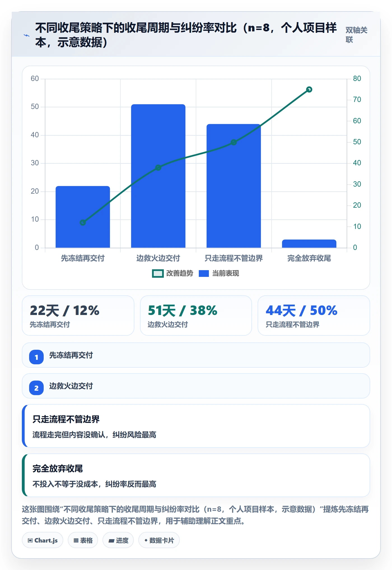The width and height of the screenshot is (392, 570).
Task: Click the x-axis label 完全放弃收尾
Action: 309,258
